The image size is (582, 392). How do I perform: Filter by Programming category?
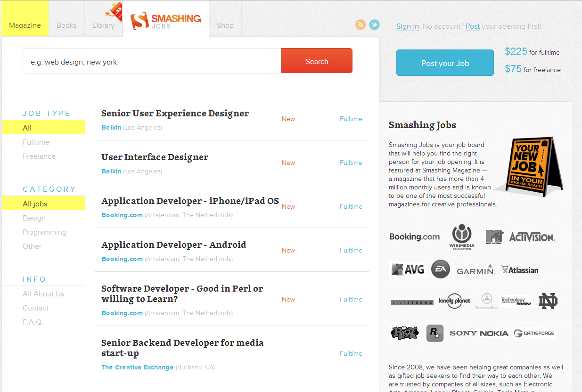tap(44, 232)
